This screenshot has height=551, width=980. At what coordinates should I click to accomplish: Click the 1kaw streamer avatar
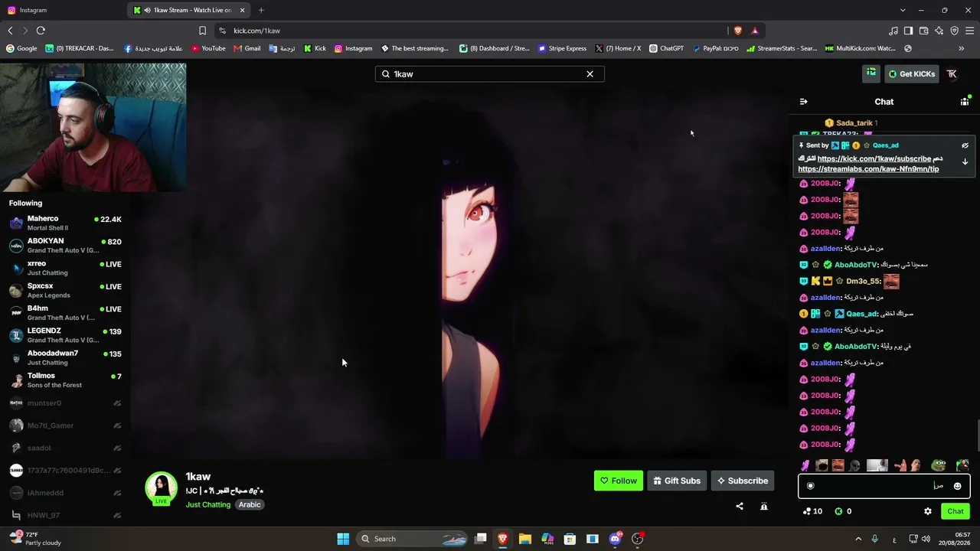click(x=162, y=488)
